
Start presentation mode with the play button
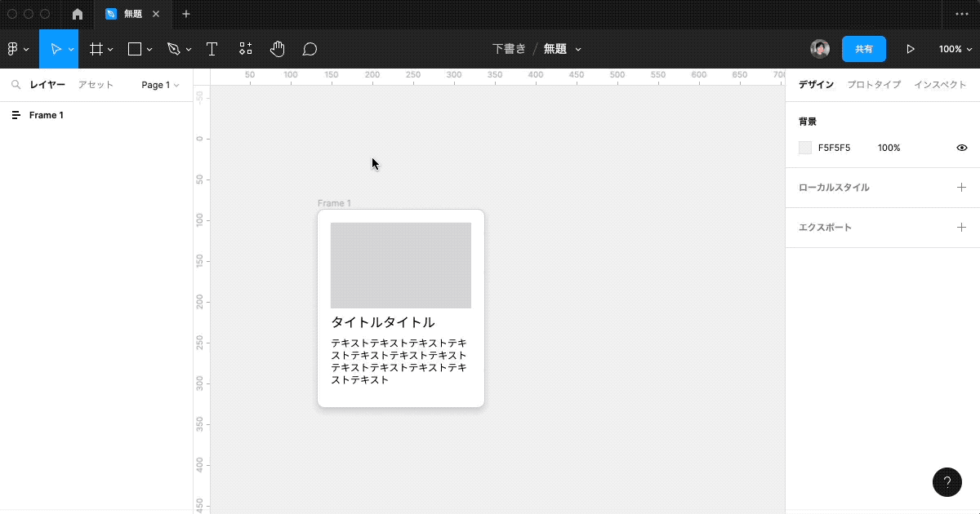(910, 49)
